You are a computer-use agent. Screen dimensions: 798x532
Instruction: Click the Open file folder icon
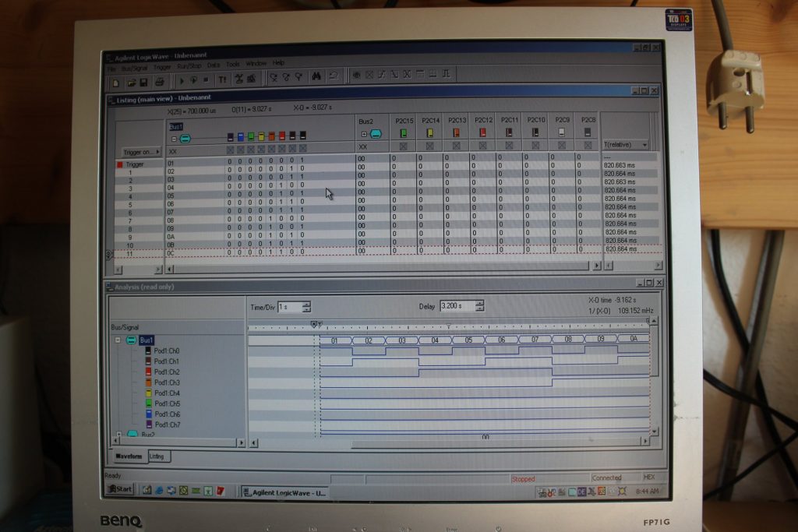click(131, 80)
